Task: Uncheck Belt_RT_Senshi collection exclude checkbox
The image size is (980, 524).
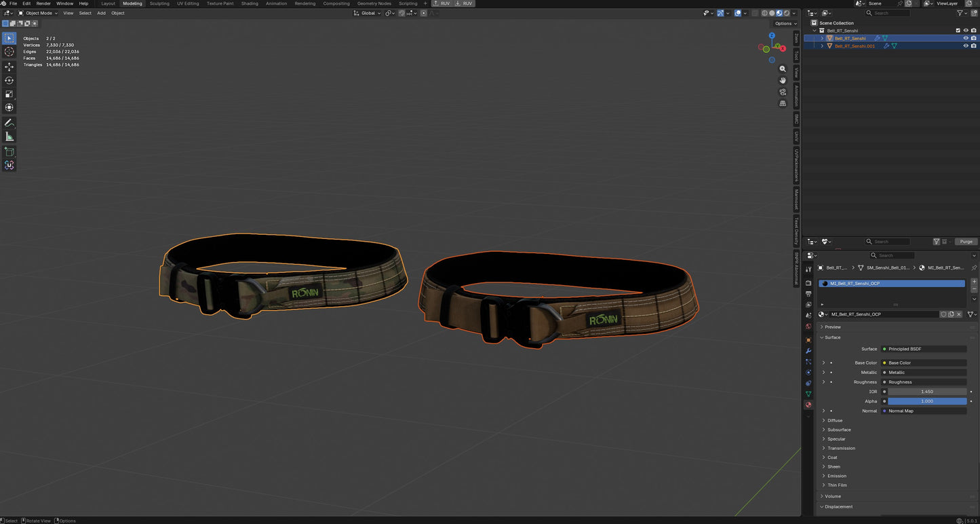Action: (x=958, y=31)
